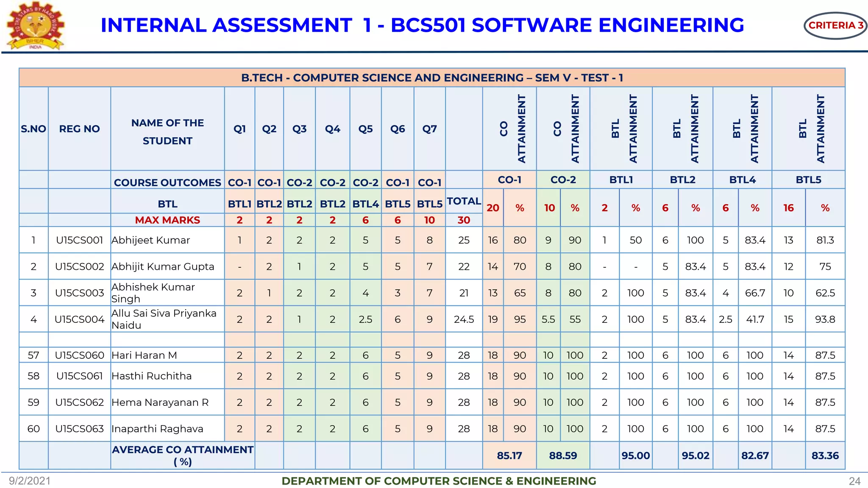Image resolution: width=868 pixels, height=488 pixels.
Task: Click the total 24.5 for U15CS004
Action: (x=464, y=319)
